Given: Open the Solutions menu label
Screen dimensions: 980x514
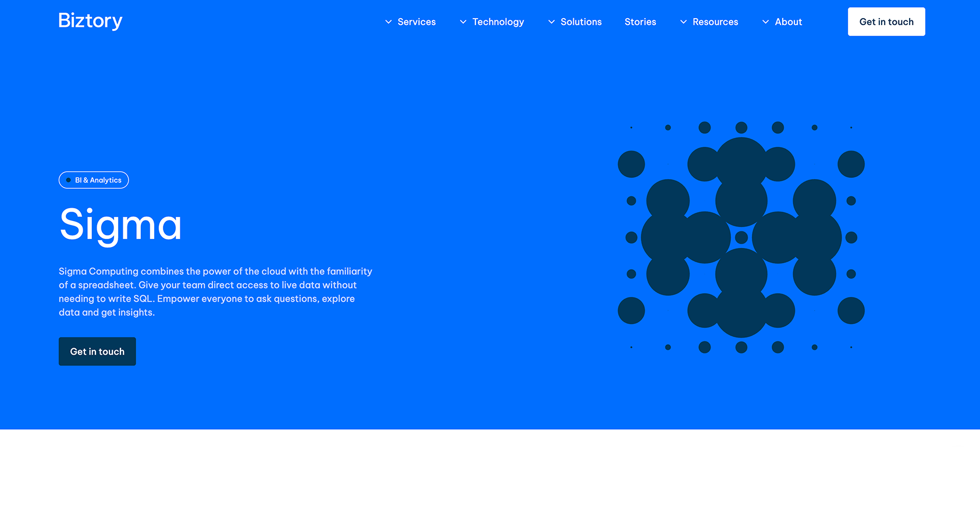Looking at the screenshot, I should [x=581, y=22].
